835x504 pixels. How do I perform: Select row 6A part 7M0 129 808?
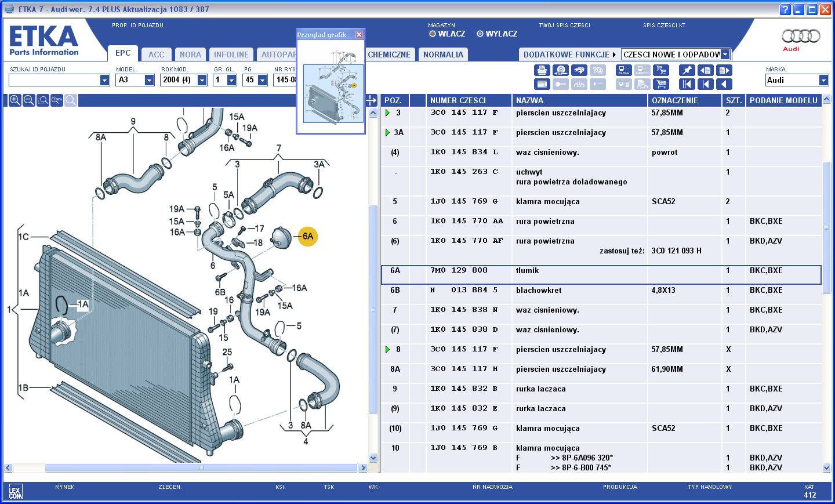pos(601,275)
